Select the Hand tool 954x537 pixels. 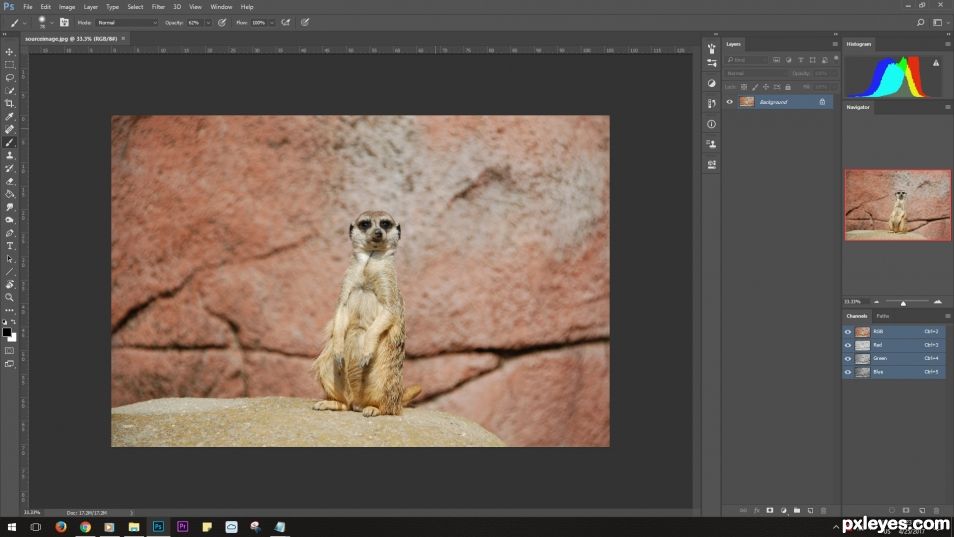9,285
